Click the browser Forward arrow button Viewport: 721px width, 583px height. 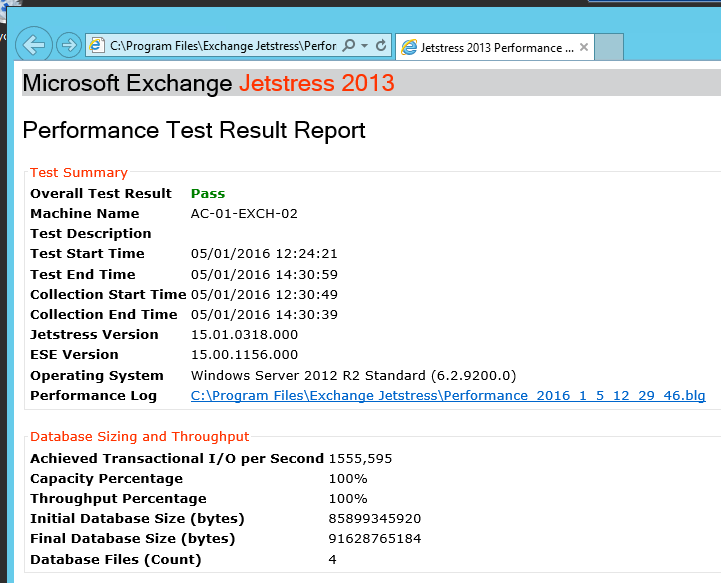tap(68, 45)
